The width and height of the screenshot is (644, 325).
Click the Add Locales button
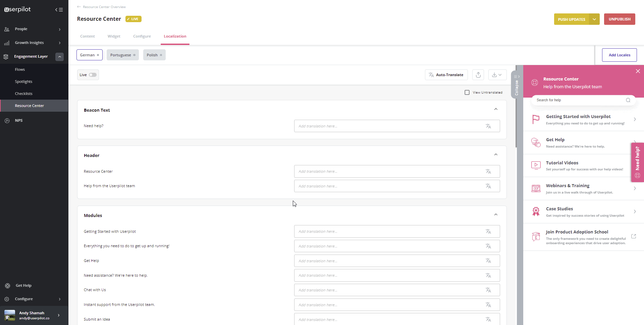click(x=619, y=55)
